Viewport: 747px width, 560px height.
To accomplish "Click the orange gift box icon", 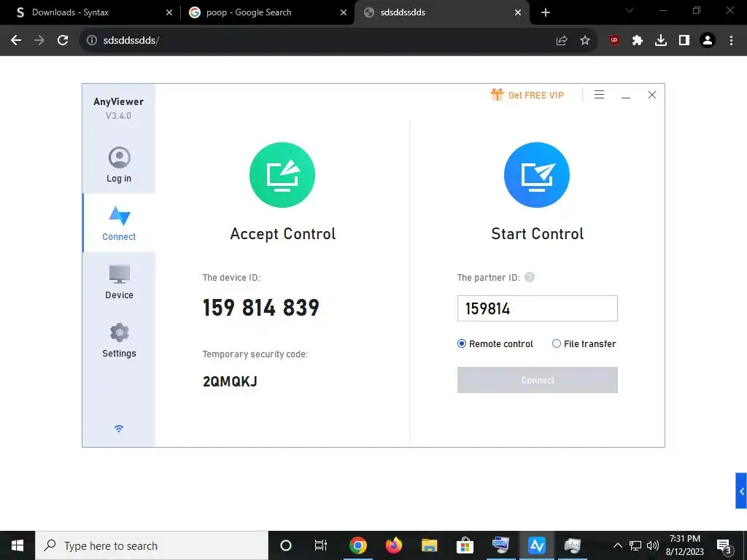I will tap(497, 94).
